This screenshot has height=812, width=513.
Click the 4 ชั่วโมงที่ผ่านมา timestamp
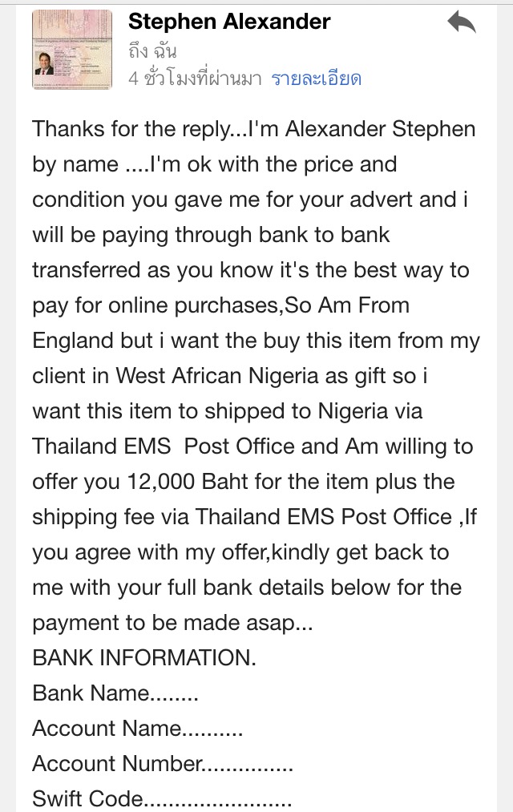pyautogui.click(x=195, y=79)
